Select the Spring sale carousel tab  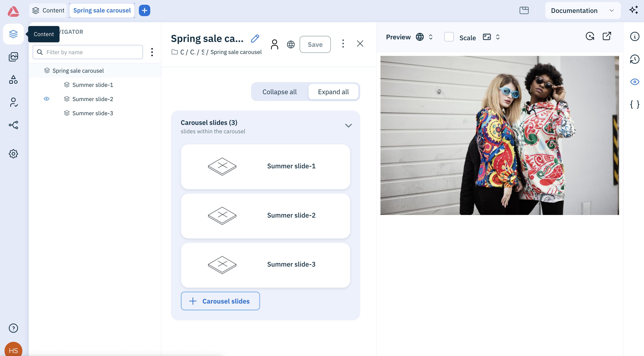pyautogui.click(x=102, y=11)
